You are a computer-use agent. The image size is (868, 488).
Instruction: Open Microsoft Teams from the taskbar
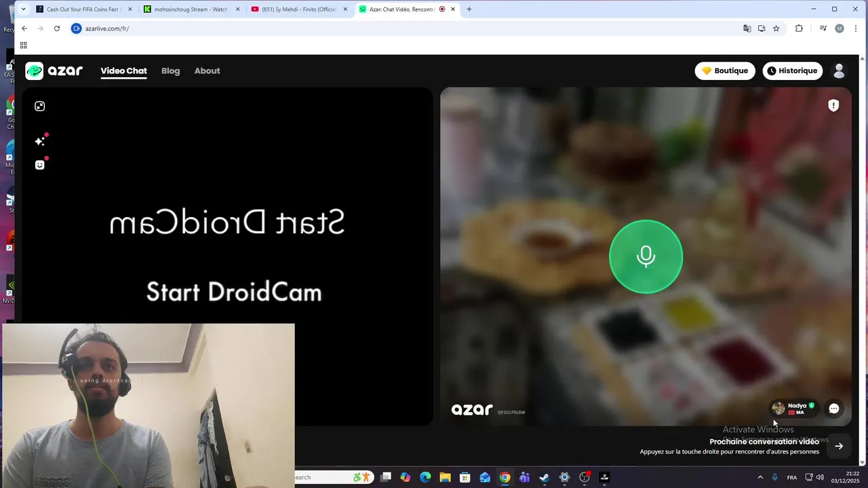click(524, 477)
